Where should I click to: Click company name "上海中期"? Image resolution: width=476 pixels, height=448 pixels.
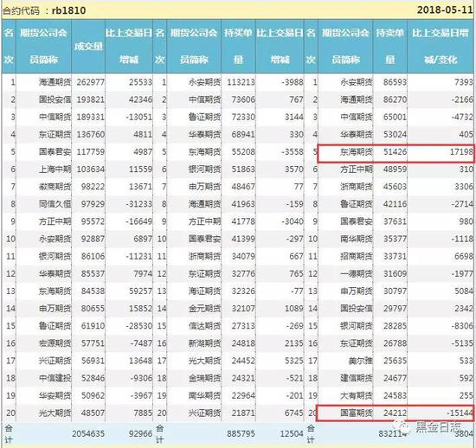[55, 170]
